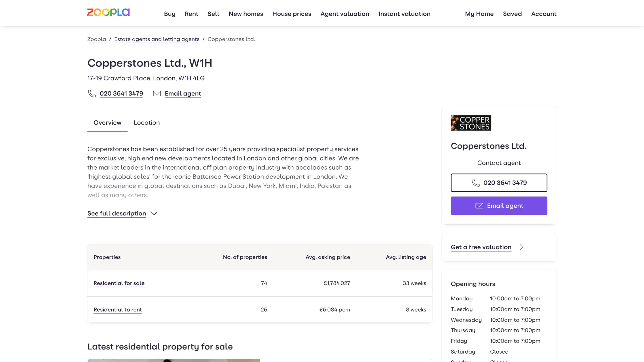Viewport: 644px width, 362px height.
Task: Select the Overview tab
Action: click(x=107, y=123)
